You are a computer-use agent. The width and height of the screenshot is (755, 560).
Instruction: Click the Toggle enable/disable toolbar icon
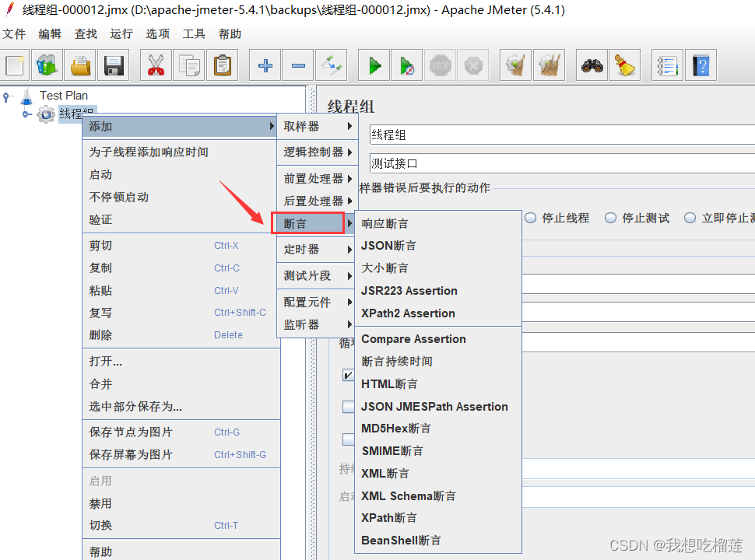coord(332,65)
